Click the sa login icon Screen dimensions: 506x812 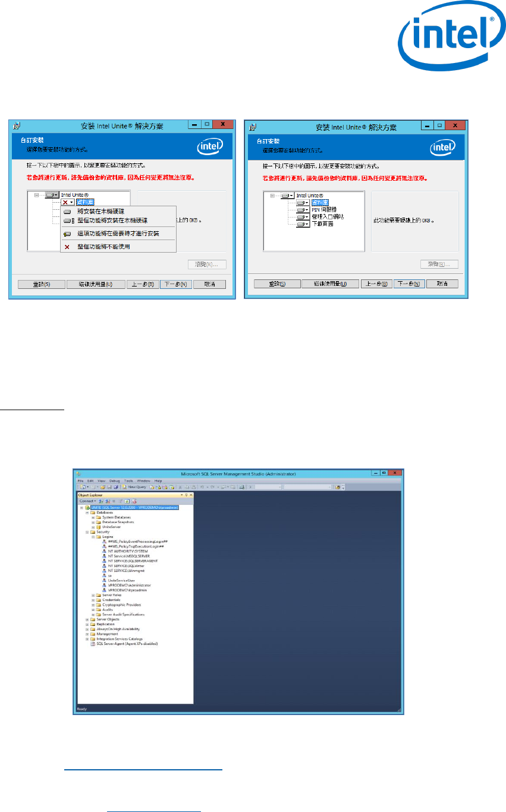tap(104, 575)
